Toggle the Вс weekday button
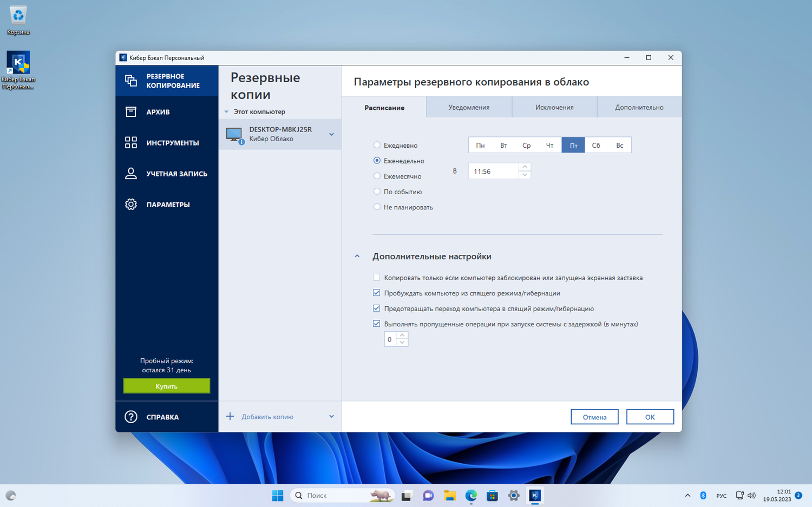This screenshot has height=507, width=812. (620, 145)
